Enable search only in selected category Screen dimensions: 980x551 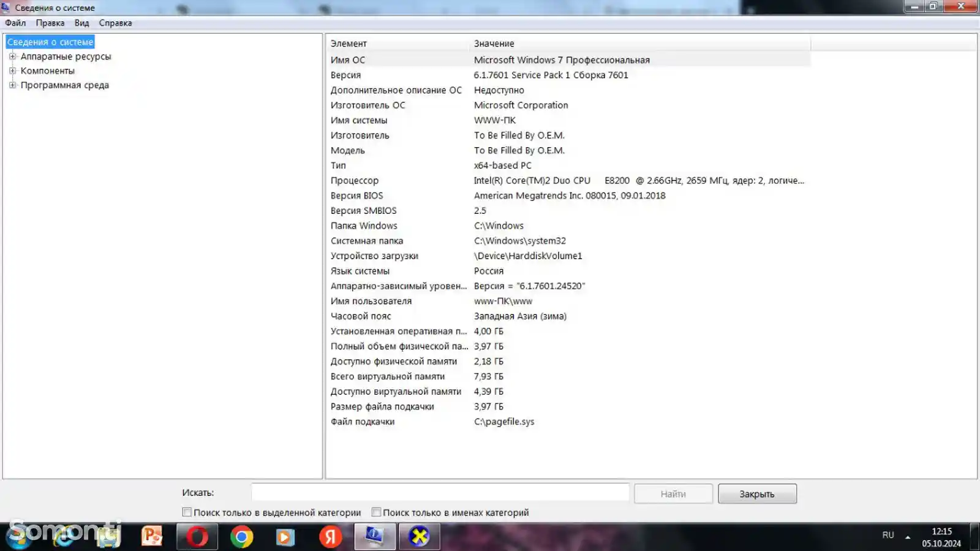pyautogui.click(x=187, y=512)
